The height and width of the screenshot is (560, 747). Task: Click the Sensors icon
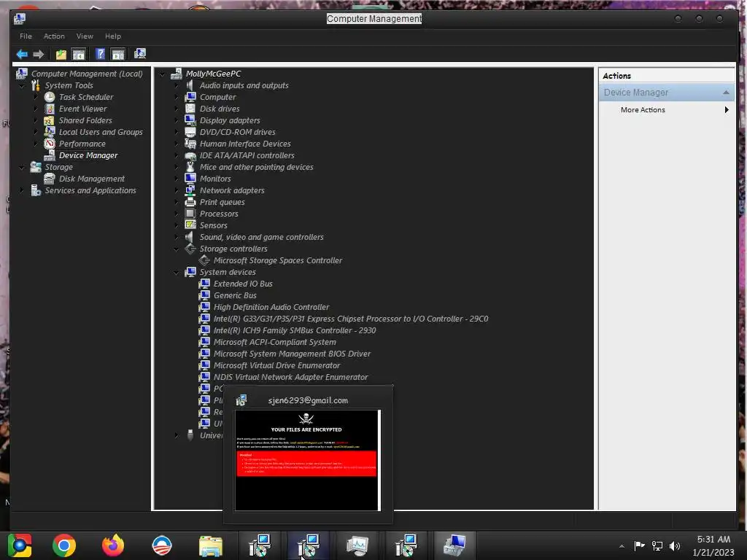click(190, 225)
